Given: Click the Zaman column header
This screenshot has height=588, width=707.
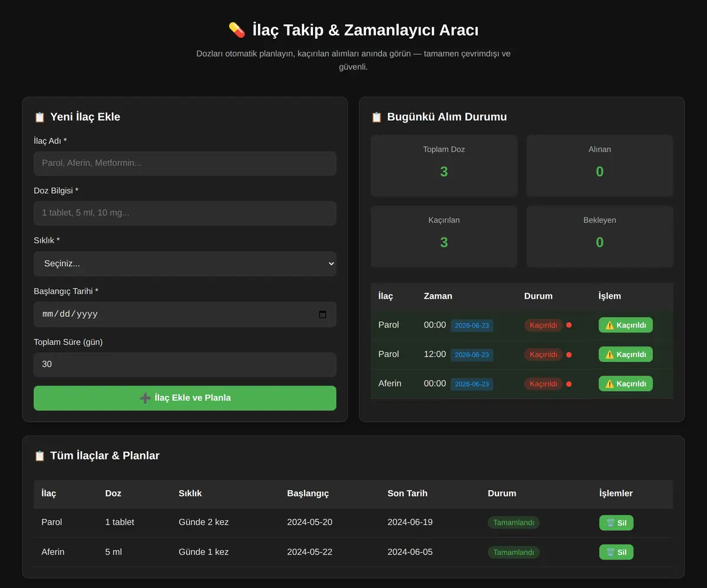Looking at the screenshot, I should tap(438, 296).
